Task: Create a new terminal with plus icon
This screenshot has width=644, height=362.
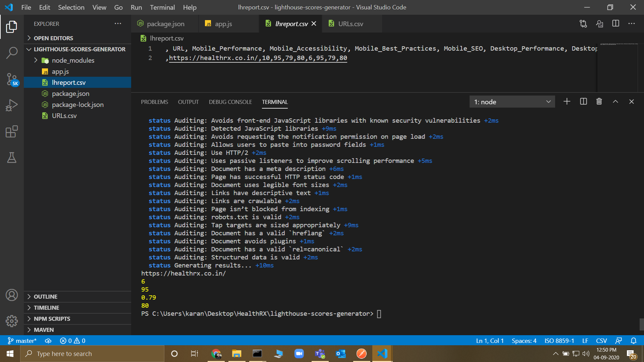Action: [567, 102]
